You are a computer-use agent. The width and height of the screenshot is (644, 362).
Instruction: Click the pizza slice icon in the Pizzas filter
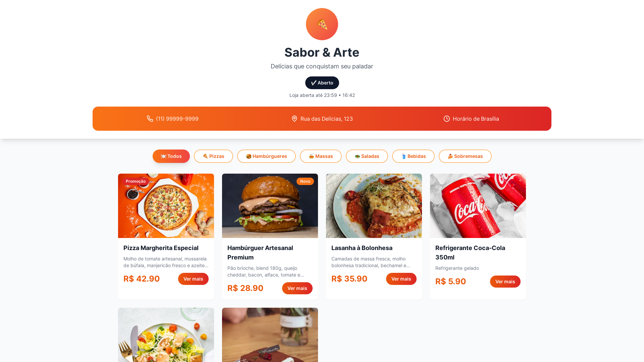(x=205, y=156)
